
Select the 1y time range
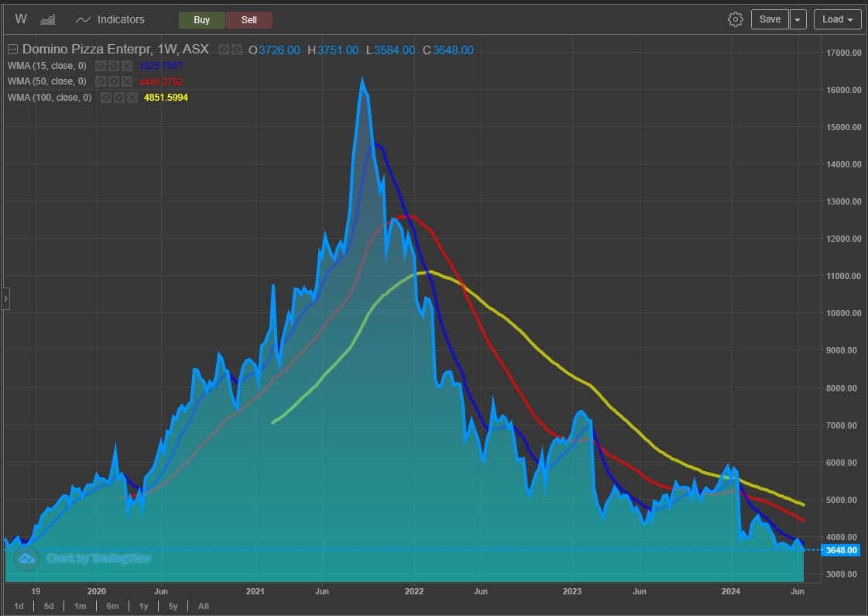[x=143, y=606]
